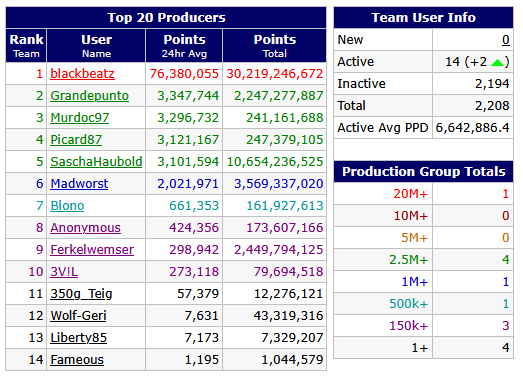Image resolution: width=523 pixels, height=379 pixels.
Task: Open Murdoc97 user profile link
Action: point(80,118)
